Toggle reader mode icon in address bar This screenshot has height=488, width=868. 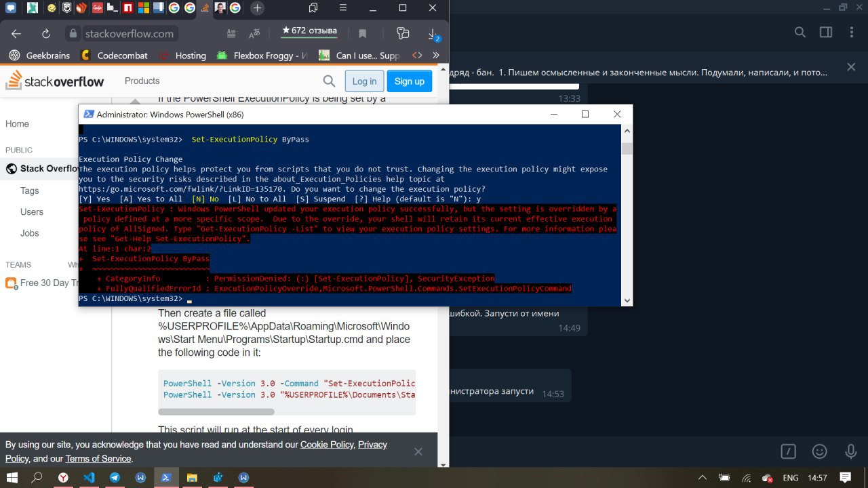point(231,34)
